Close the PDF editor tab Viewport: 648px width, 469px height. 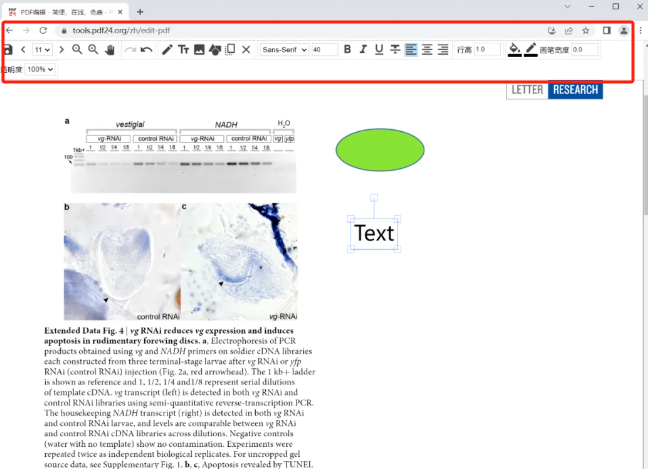[120, 12]
